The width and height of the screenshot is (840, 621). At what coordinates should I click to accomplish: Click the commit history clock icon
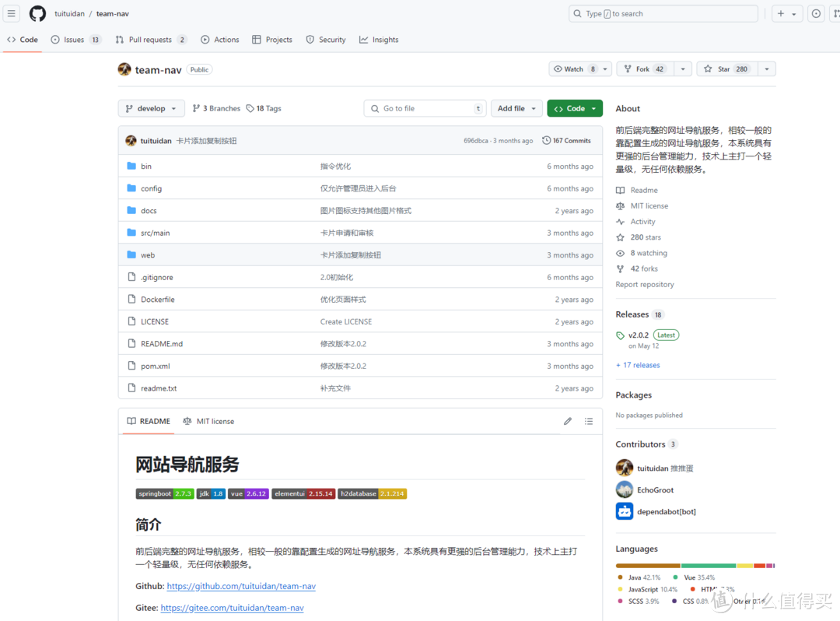coord(547,141)
